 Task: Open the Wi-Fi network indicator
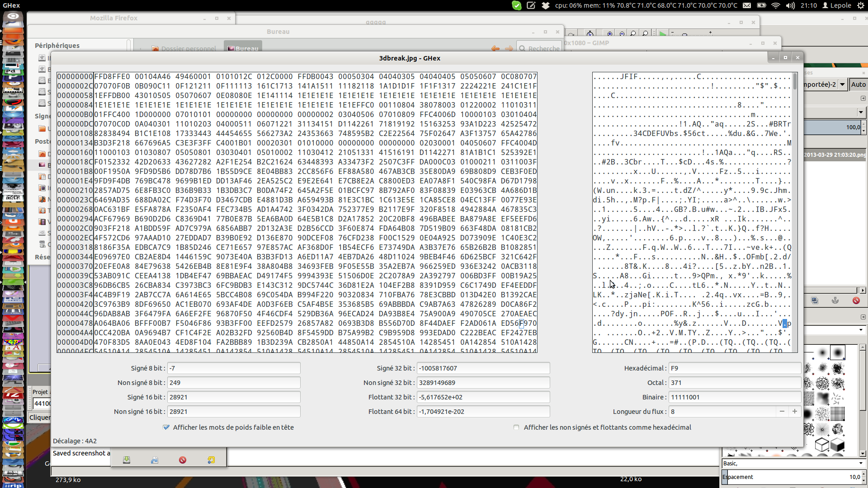pos(776,5)
